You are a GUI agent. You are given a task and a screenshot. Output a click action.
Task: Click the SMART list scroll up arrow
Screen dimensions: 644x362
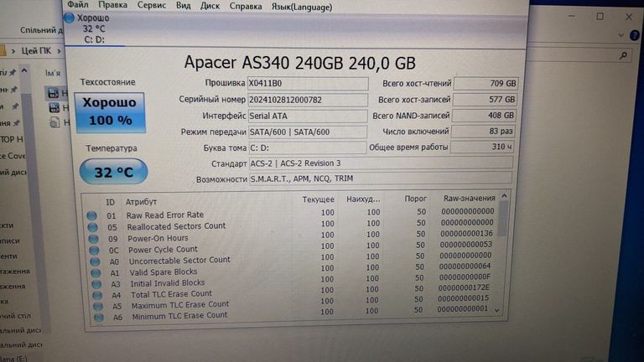tap(504, 196)
